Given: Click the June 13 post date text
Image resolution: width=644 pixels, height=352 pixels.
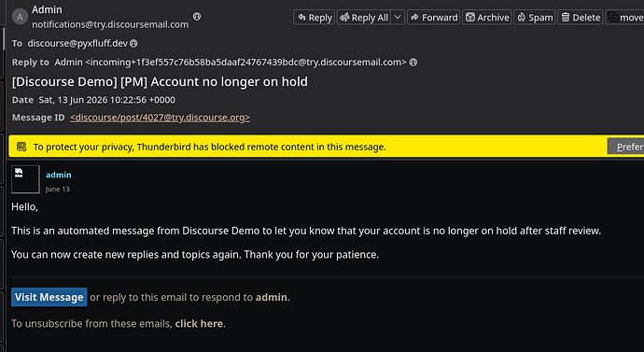Looking at the screenshot, I should 58,189.
